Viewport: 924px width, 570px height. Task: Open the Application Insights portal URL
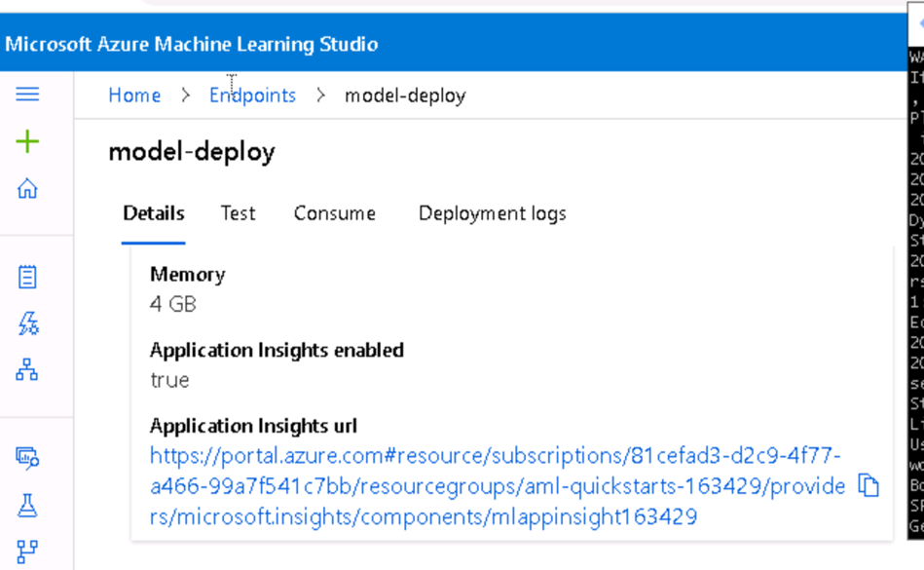pos(498,486)
